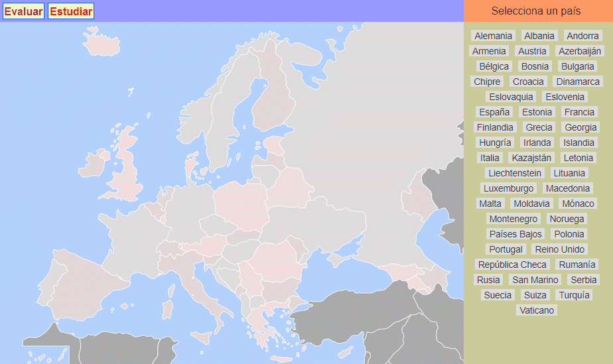Image resolution: width=613 pixels, height=364 pixels.
Task: Choose the Georgia label
Action: pos(580,127)
